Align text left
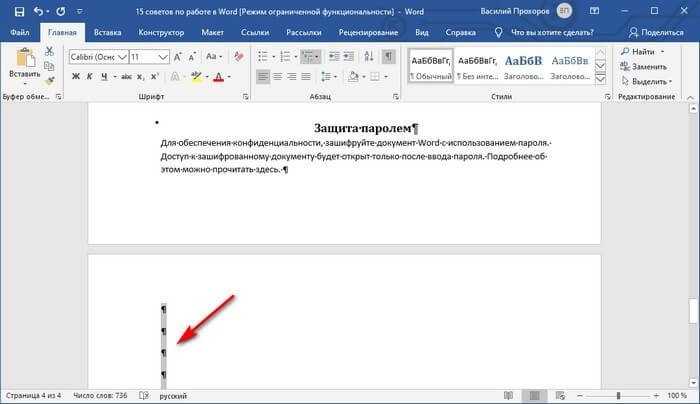Viewport: 700px width, 404px height. 263,77
